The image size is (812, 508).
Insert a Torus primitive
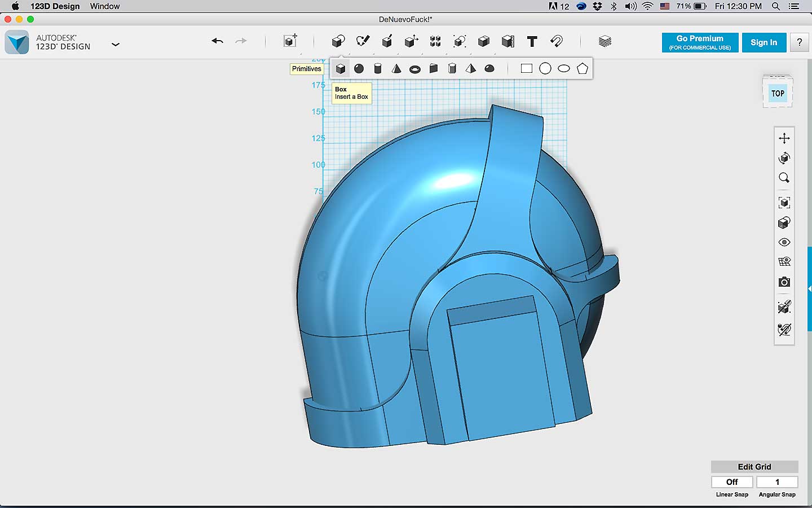tap(415, 69)
